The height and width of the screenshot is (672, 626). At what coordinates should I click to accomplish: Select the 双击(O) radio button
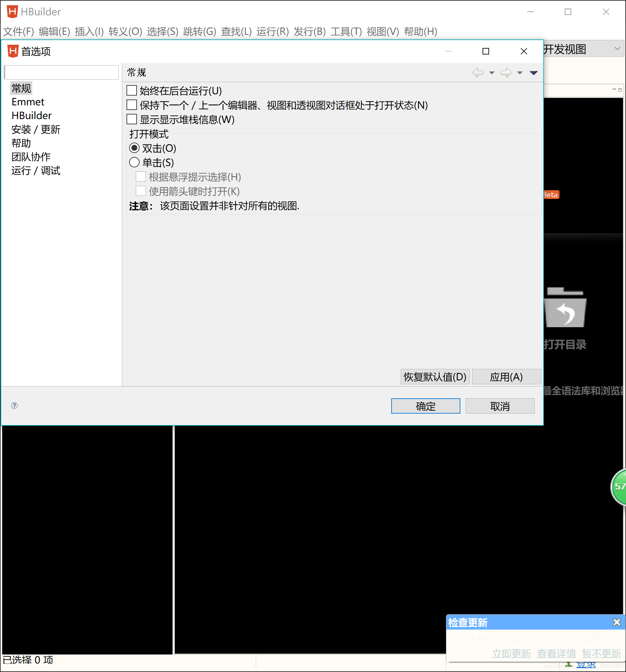click(134, 148)
